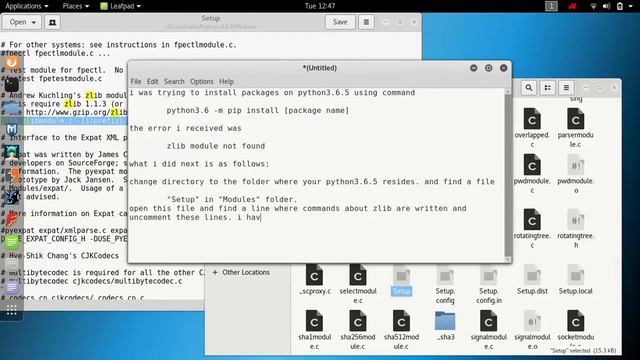Open the Places menu in top bar
This screenshot has height=360, width=640.
[x=76, y=6]
